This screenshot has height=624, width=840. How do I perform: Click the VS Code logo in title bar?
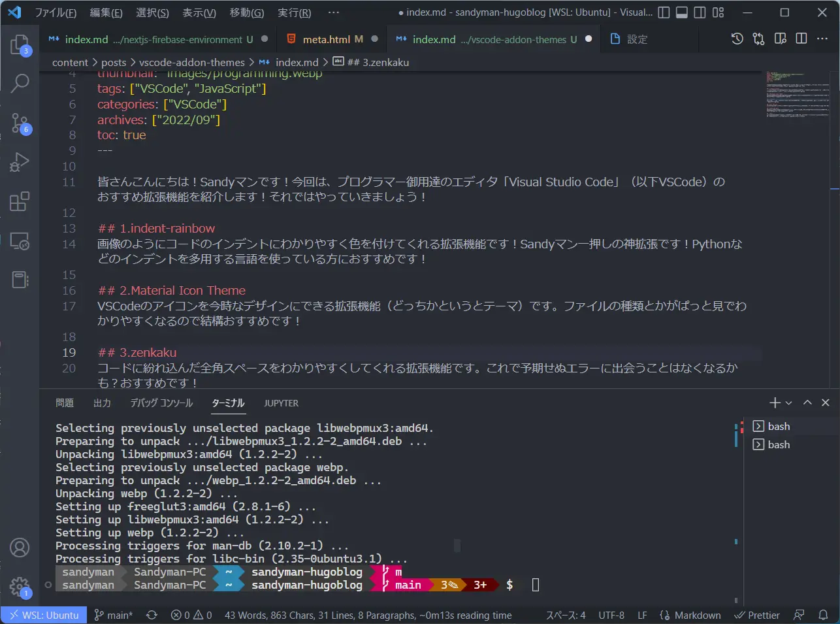[14, 12]
